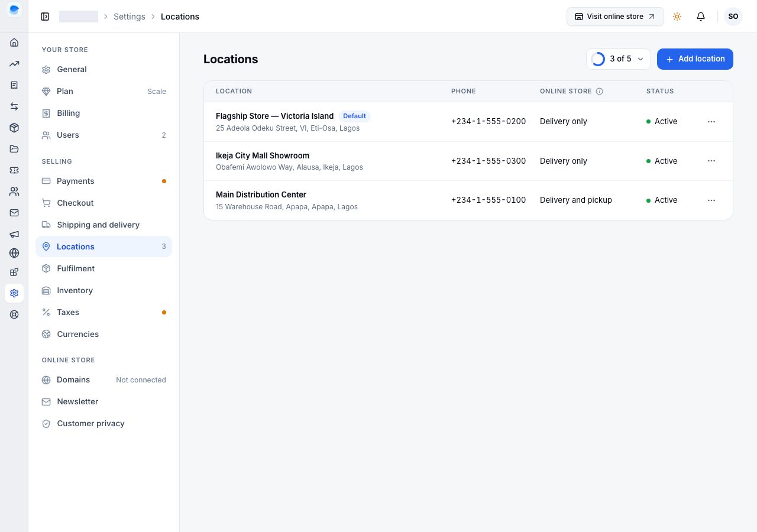Open the analytics trending-up icon
Viewport: 757px width, 532px height.
click(14, 64)
